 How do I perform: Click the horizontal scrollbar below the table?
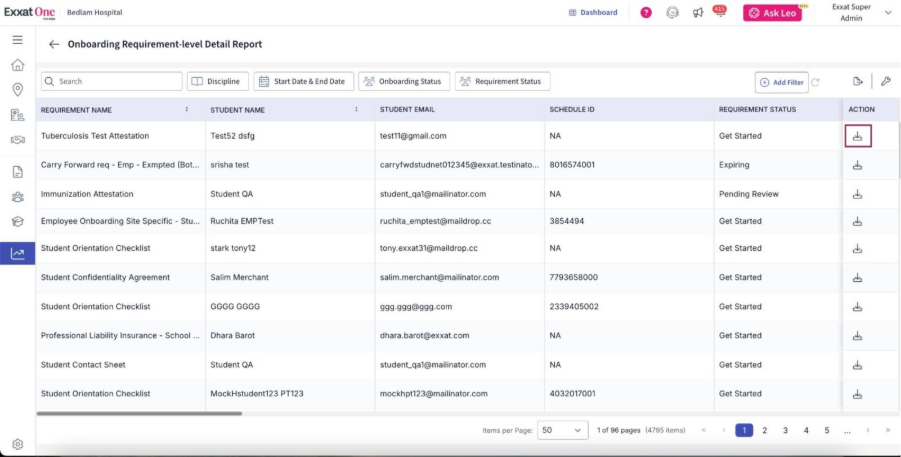click(x=139, y=413)
